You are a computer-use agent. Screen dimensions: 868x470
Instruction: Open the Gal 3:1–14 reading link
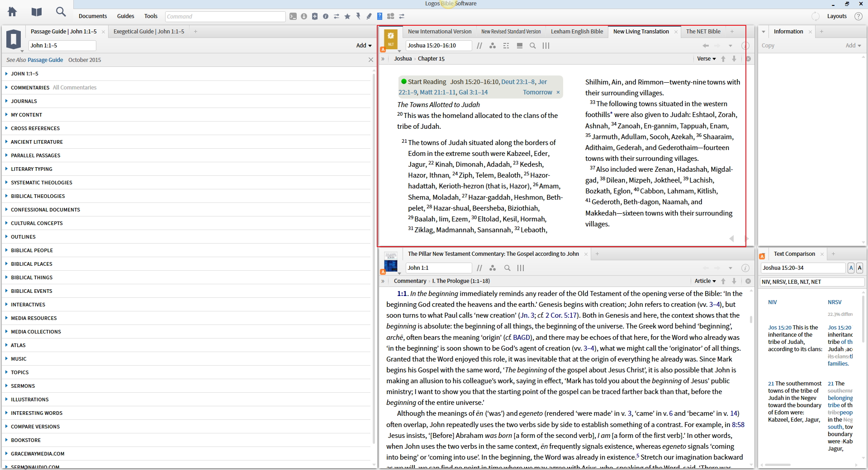pyautogui.click(x=473, y=92)
